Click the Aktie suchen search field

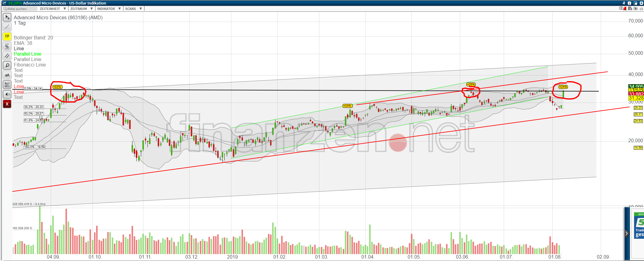coord(20,9)
